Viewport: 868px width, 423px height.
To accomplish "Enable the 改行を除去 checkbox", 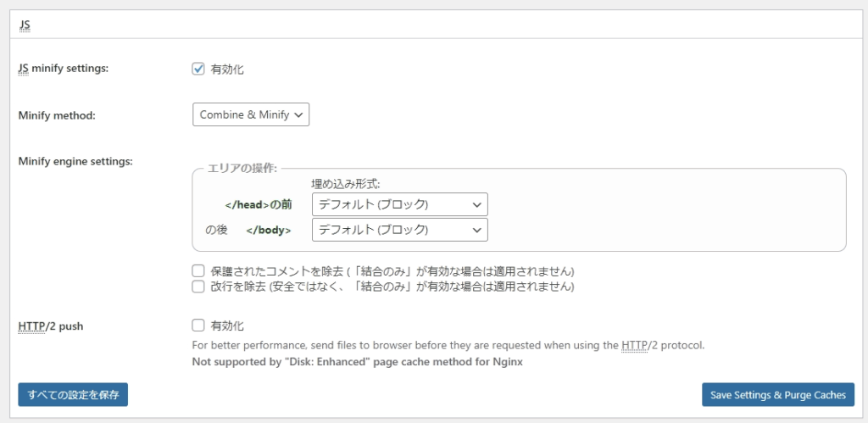I will click(x=198, y=287).
